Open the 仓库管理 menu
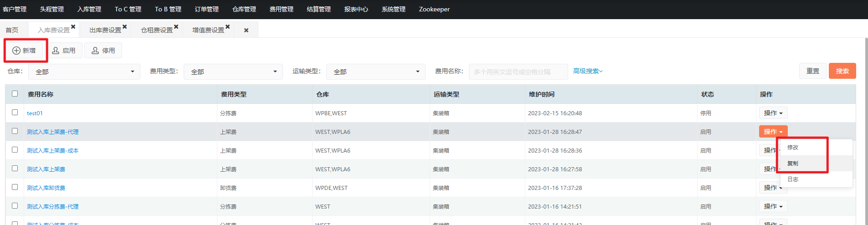The image size is (868, 225). (x=244, y=9)
